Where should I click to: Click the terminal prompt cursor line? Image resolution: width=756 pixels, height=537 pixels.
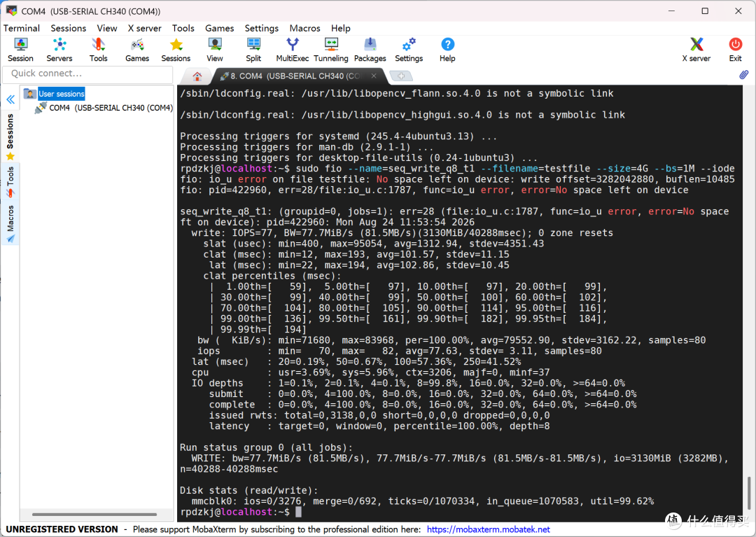tap(241, 512)
